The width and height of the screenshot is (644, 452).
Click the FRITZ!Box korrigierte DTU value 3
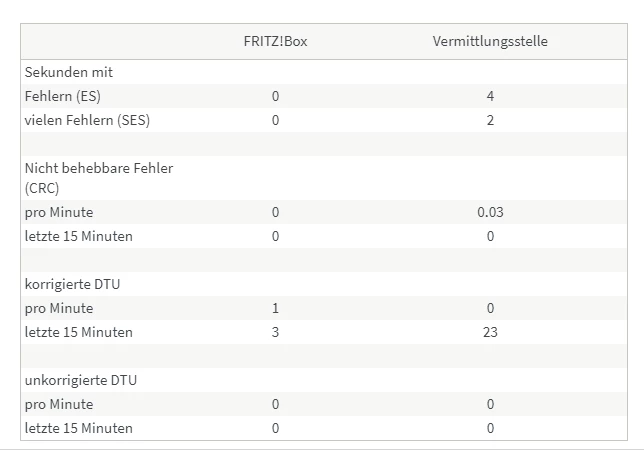(x=275, y=332)
